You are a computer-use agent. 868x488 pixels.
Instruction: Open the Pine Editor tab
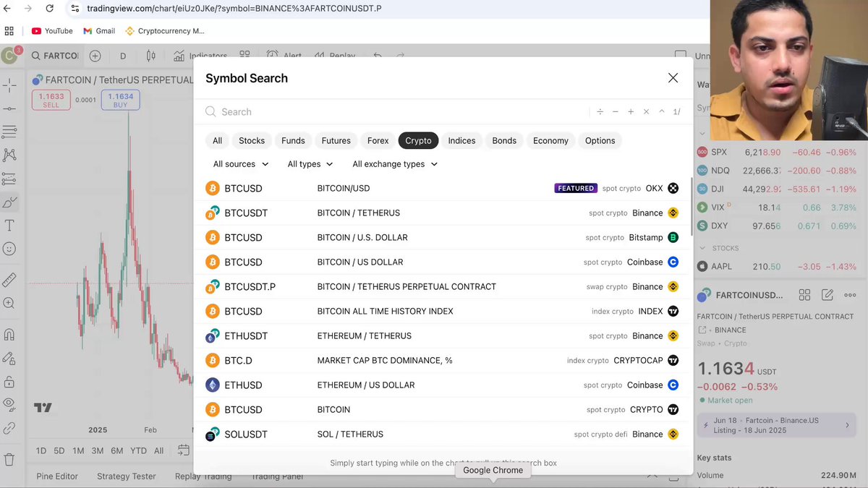[57, 476]
